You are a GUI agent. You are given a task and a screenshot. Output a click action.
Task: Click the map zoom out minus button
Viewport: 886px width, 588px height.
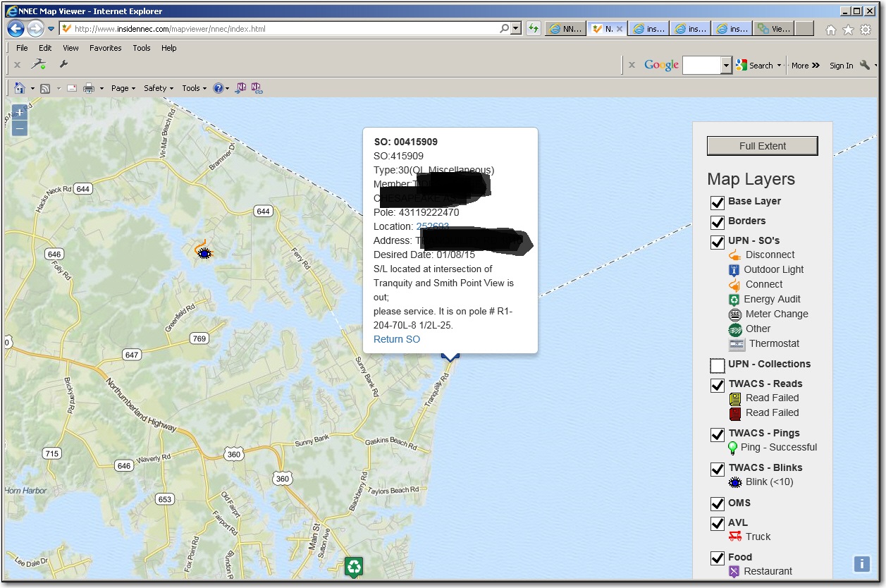point(20,128)
